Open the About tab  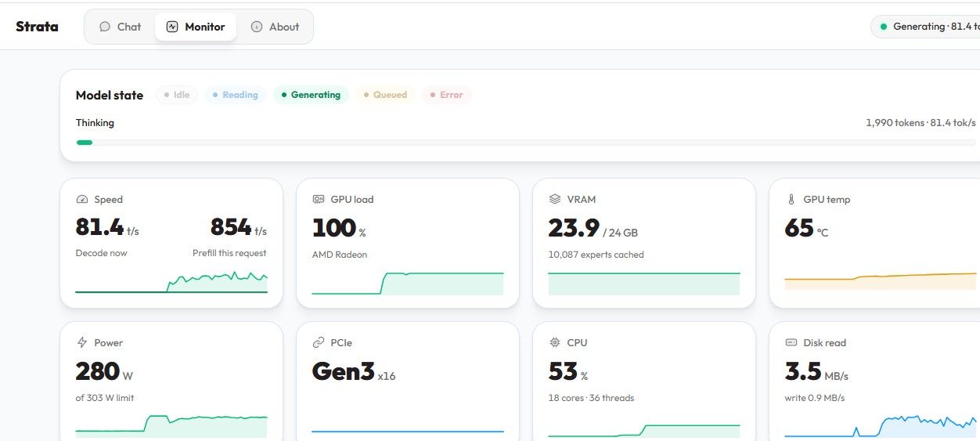(275, 27)
